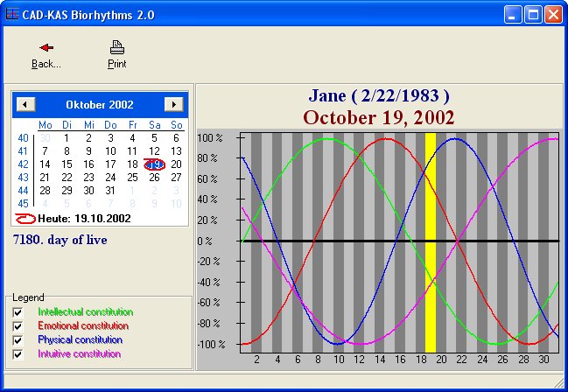Image resolution: width=568 pixels, height=392 pixels.
Task: Select week number 42 in calendar
Action: click(23, 164)
